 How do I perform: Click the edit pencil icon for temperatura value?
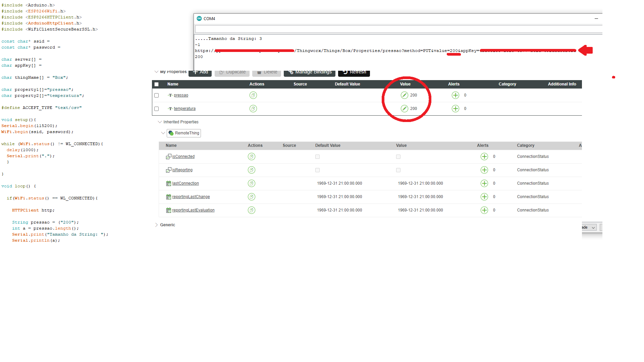point(405,109)
